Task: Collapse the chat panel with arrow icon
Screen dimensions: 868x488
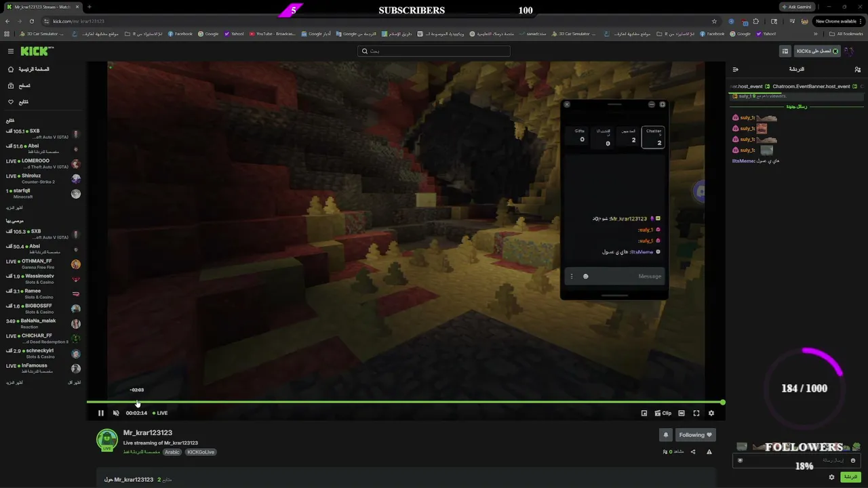Action: (x=736, y=69)
